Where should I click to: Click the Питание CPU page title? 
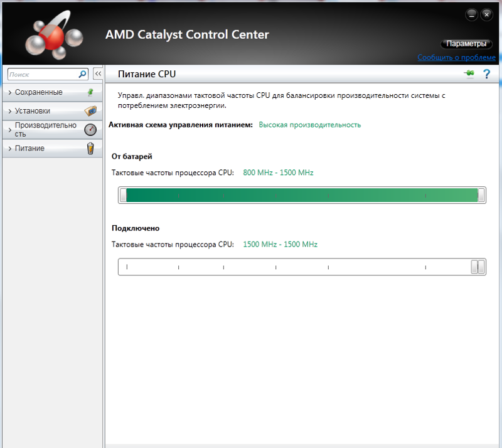coord(147,74)
